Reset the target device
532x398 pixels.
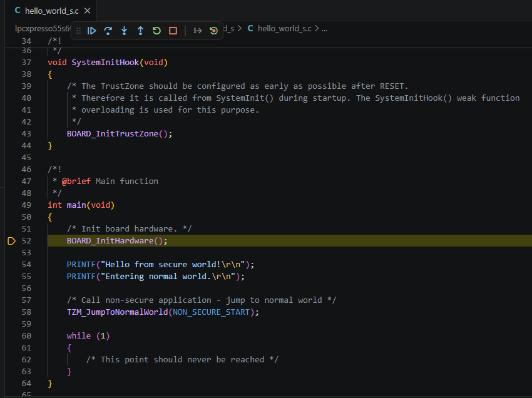(213, 30)
